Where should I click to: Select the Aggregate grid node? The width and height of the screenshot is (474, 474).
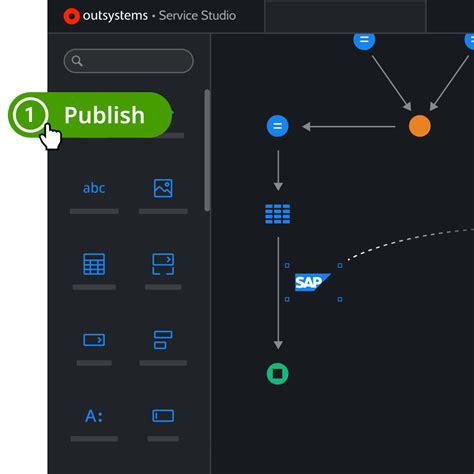click(277, 214)
